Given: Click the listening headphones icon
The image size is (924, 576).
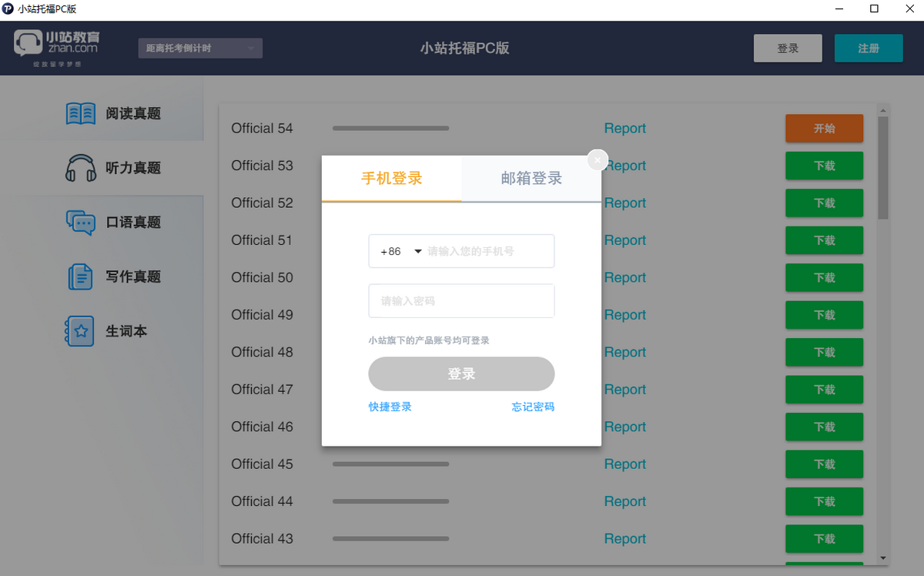Looking at the screenshot, I should coord(81,168).
